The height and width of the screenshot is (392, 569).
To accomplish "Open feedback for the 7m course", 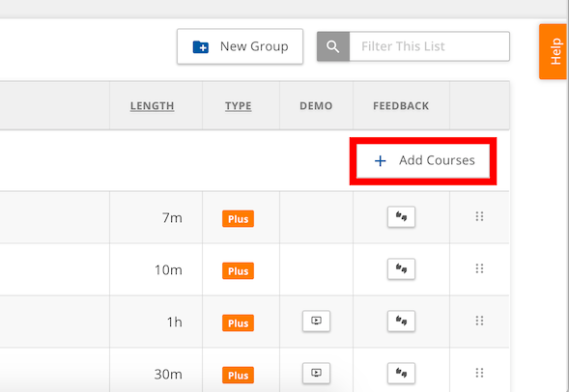I will point(401,217).
